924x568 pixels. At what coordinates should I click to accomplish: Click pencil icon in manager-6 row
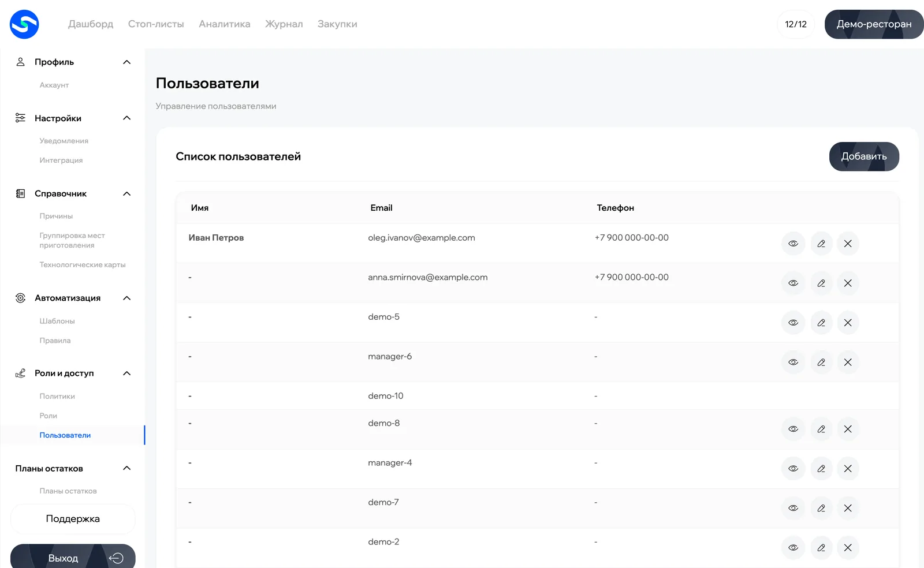tap(821, 362)
